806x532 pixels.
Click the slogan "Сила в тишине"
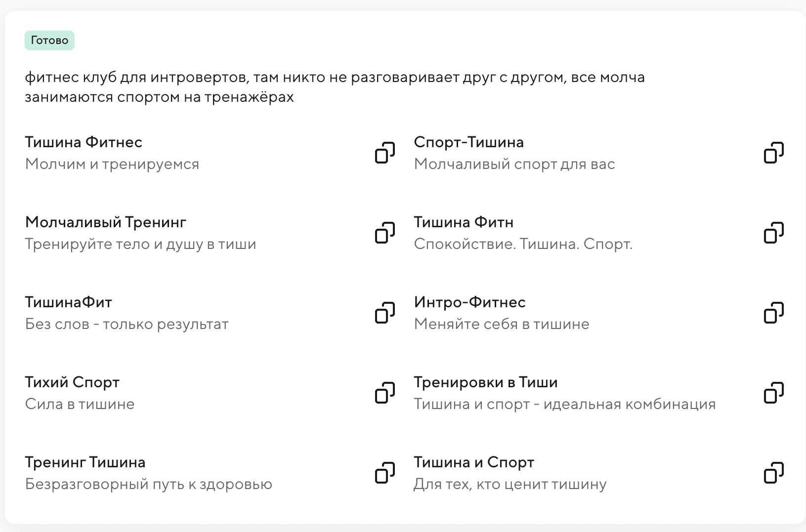80,404
